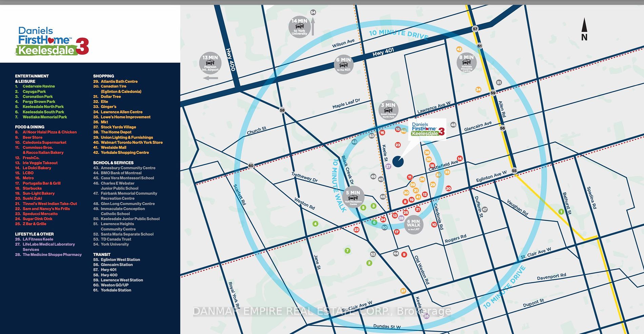The image size is (644, 334).
Task: Click the Keelesdale 3 logo callout on map
Action: click(428, 129)
